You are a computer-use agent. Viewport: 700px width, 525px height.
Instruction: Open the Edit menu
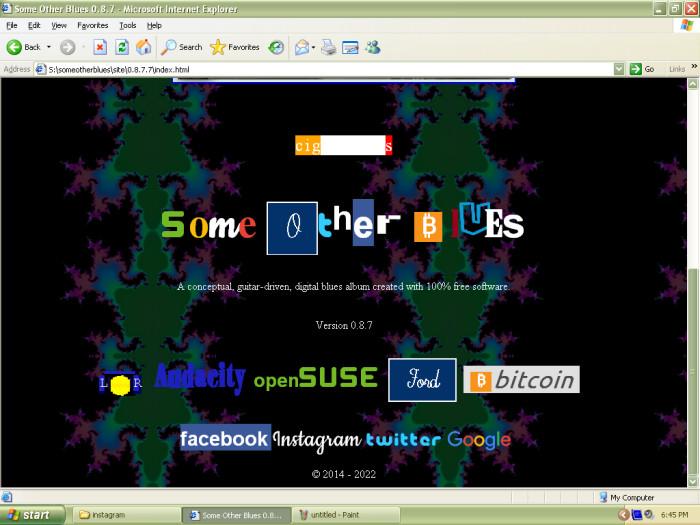point(34,25)
